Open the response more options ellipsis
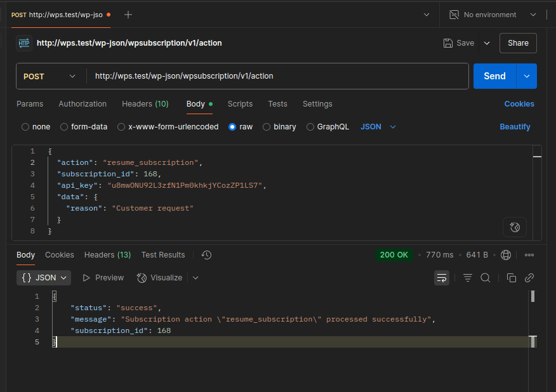The height and width of the screenshot is (392, 556). [x=529, y=255]
